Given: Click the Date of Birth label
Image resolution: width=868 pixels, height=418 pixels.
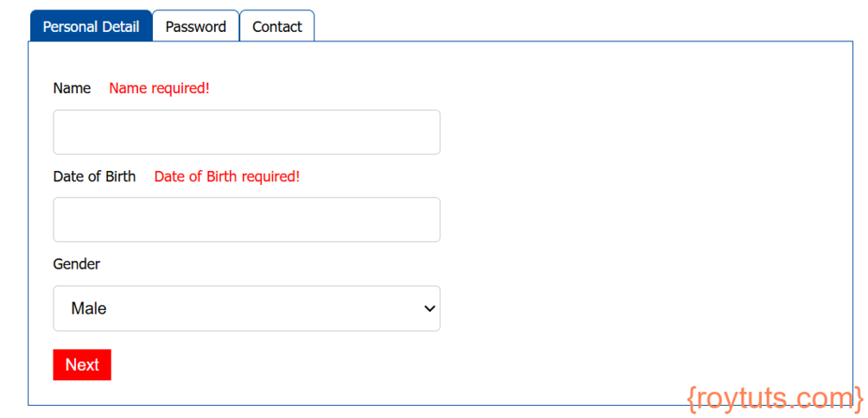Looking at the screenshot, I should [94, 176].
